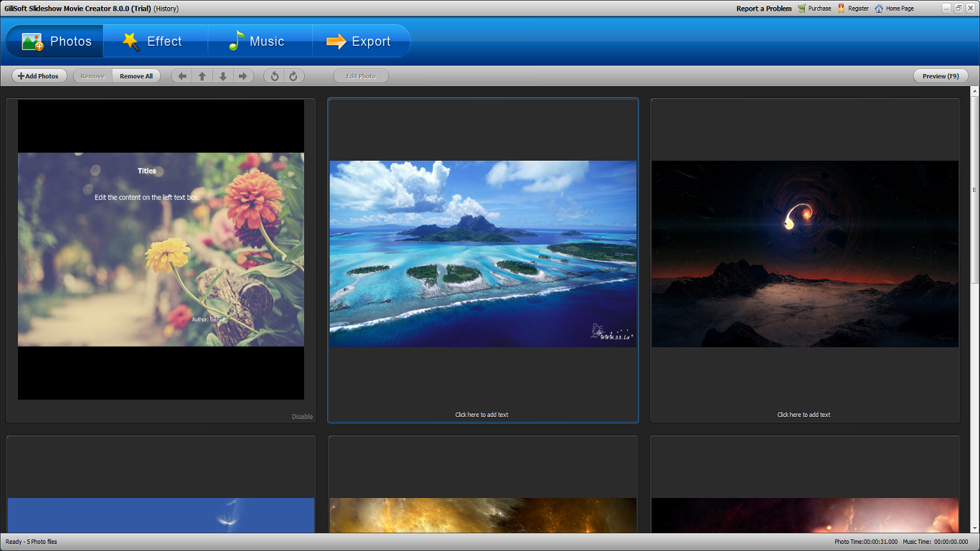Move selected photo left with arrow
The height and width of the screenshot is (551, 980).
point(182,76)
